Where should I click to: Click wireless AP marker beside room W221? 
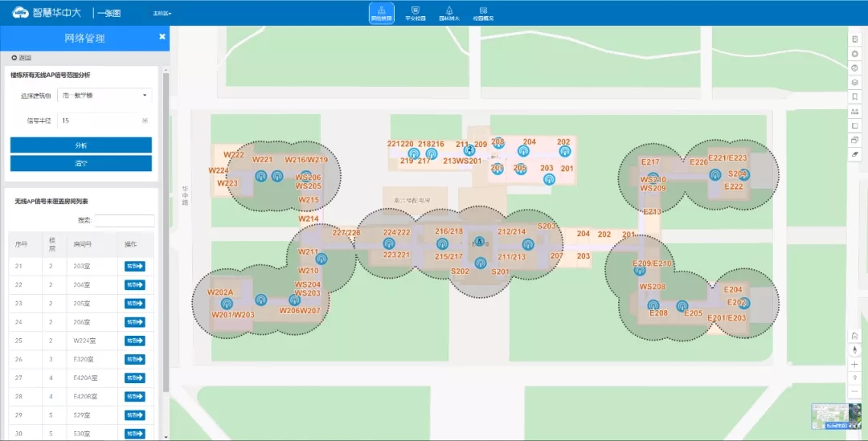point(260,176)
